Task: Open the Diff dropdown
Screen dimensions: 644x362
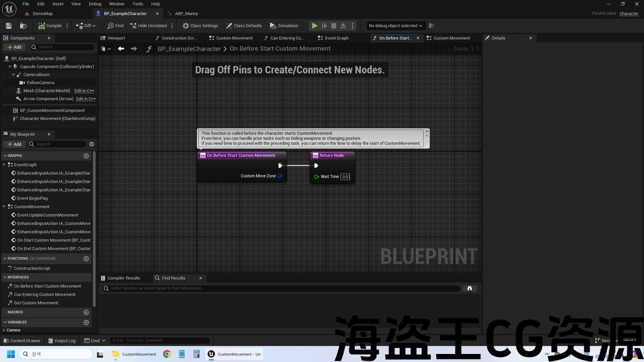Action: 86,26
